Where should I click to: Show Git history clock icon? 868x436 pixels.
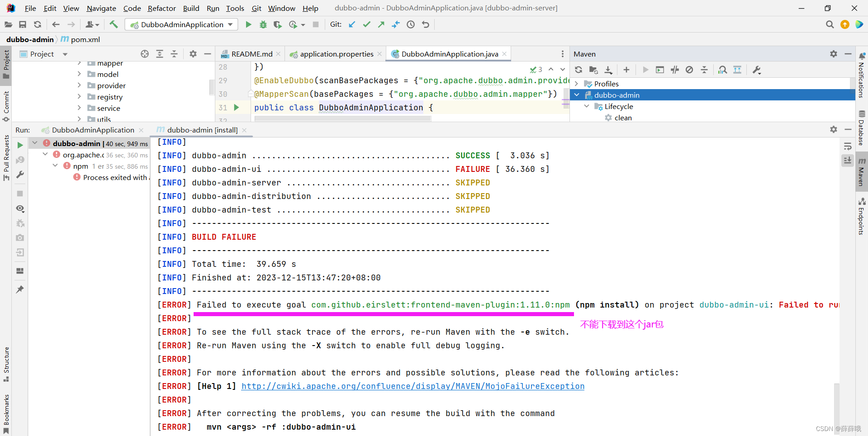[411, 24]
